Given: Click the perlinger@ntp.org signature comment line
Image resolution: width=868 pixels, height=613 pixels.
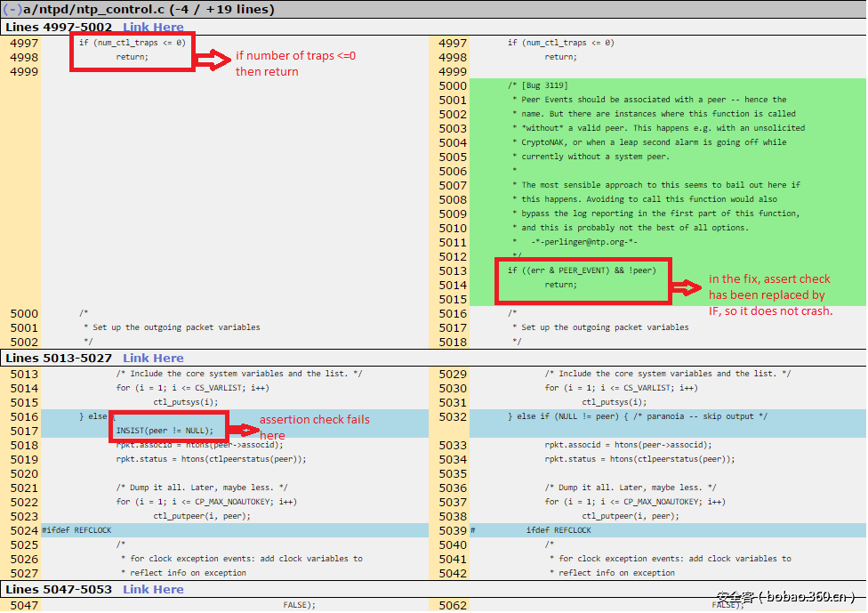Looking at the screenshot, I should pos(583,242).
